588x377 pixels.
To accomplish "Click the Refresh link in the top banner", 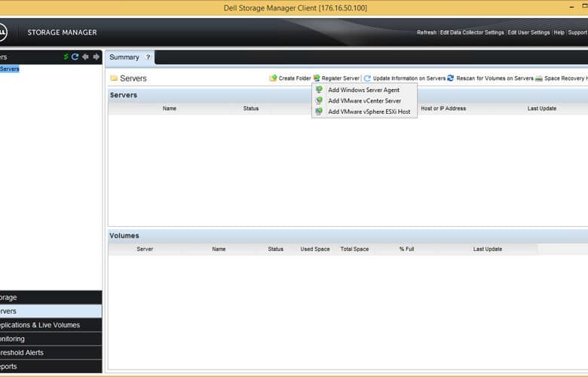I will [427, 32].
